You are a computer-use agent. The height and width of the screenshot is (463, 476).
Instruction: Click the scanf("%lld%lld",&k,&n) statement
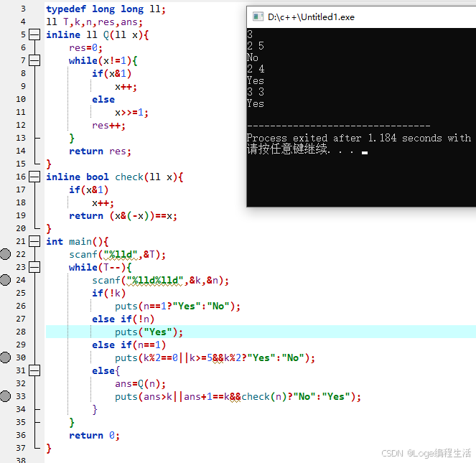(x=160, y=280)
